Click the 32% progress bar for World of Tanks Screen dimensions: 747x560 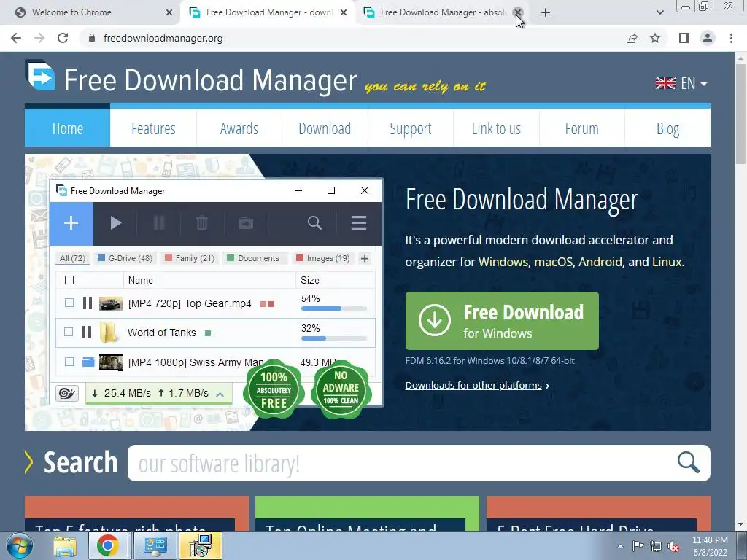pos(334,338)
